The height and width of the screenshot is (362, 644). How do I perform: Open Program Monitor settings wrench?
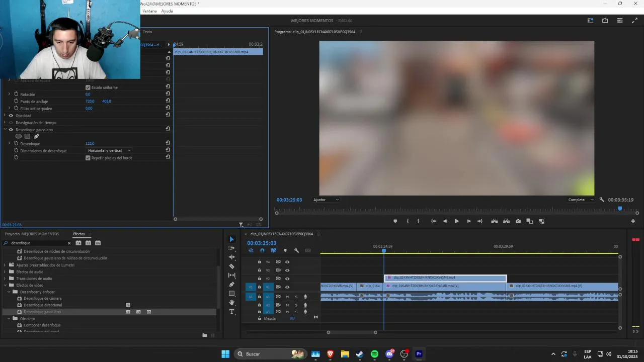602,200
